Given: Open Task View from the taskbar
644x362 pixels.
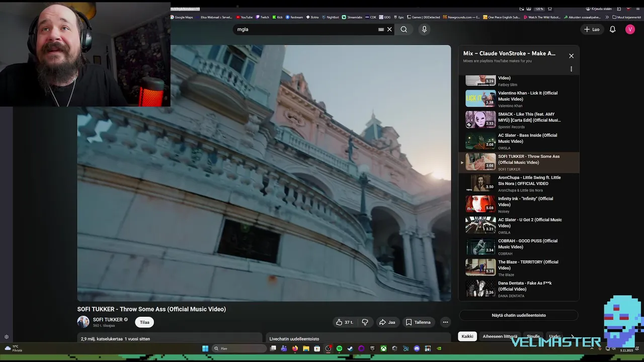Looking at the screenshot, I should pyautogui.click(x=273, y=348).
